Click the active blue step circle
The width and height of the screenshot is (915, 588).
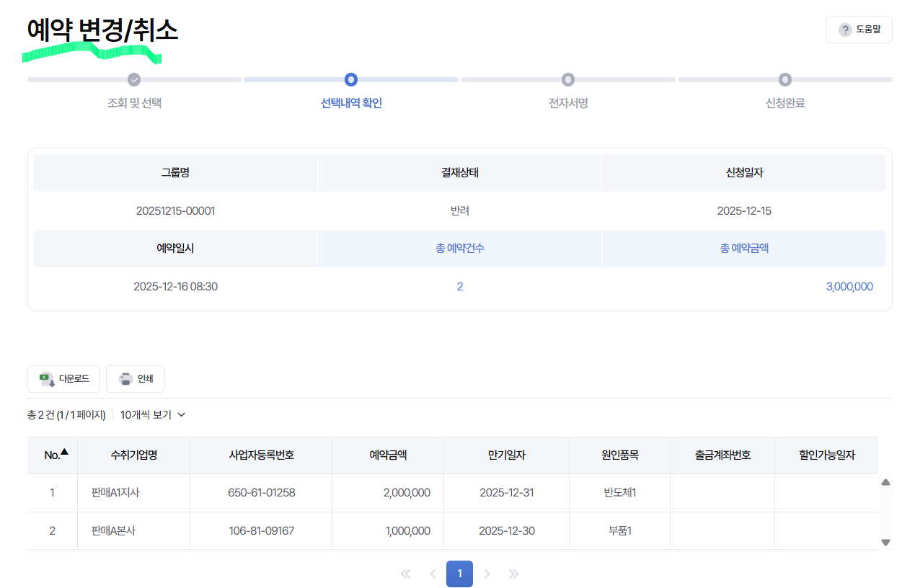pyautogui.click(x=351, y=79)
